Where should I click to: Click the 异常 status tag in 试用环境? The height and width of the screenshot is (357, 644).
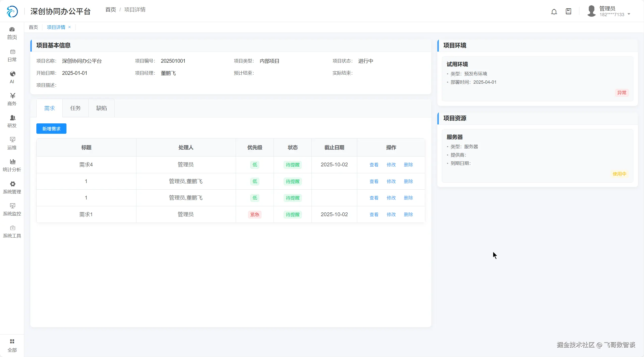(x=622, y=93)
